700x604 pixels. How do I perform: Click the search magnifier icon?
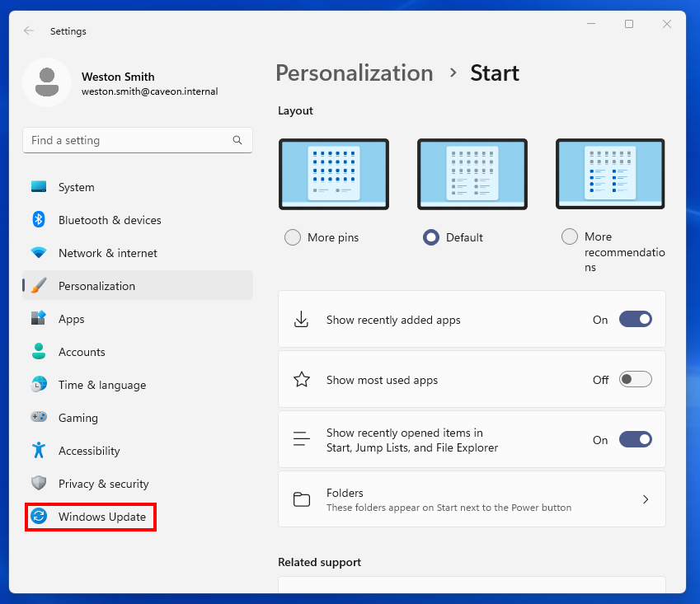237,140
